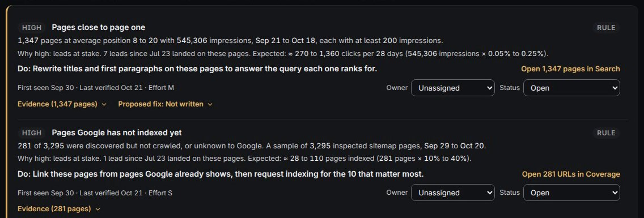Expand Evidence (1,347 pages)
Viewport: 644px width, 218px height.
pyautogui.click(x=62, y=104)
